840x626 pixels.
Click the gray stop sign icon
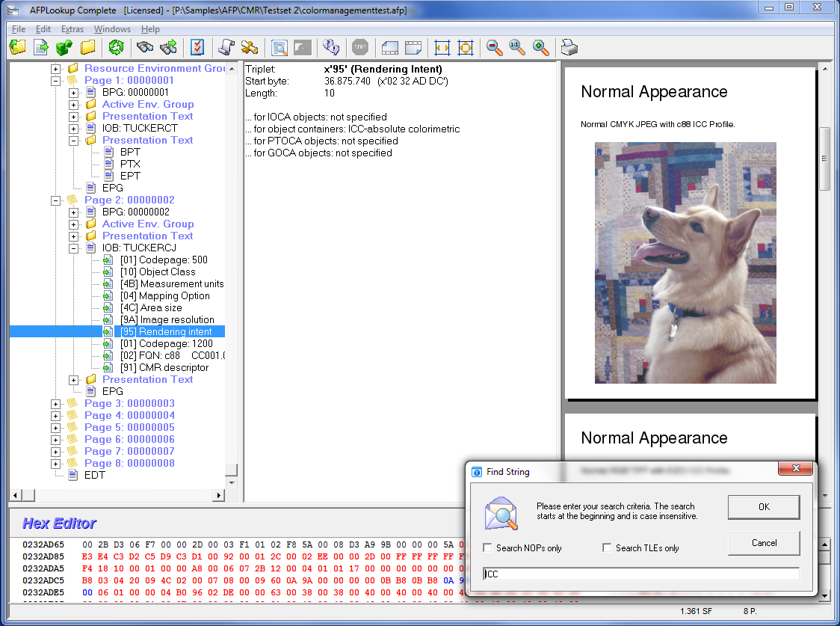click(360, 48)
